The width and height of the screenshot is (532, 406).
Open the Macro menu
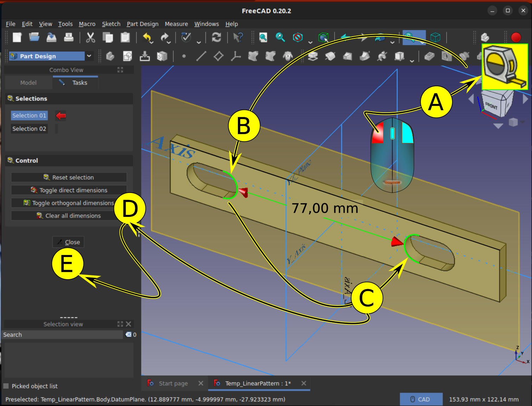(x=87, y=24)
